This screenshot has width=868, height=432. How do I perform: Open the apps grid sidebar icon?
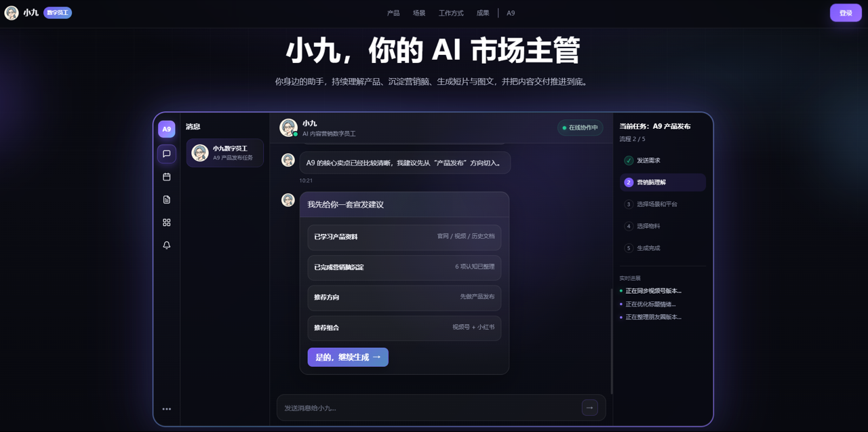[x=167, y=222]
